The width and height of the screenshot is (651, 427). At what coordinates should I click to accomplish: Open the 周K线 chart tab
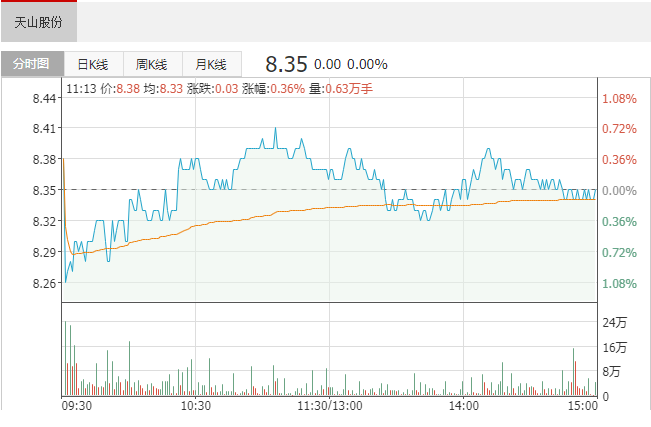coord(152,64)
